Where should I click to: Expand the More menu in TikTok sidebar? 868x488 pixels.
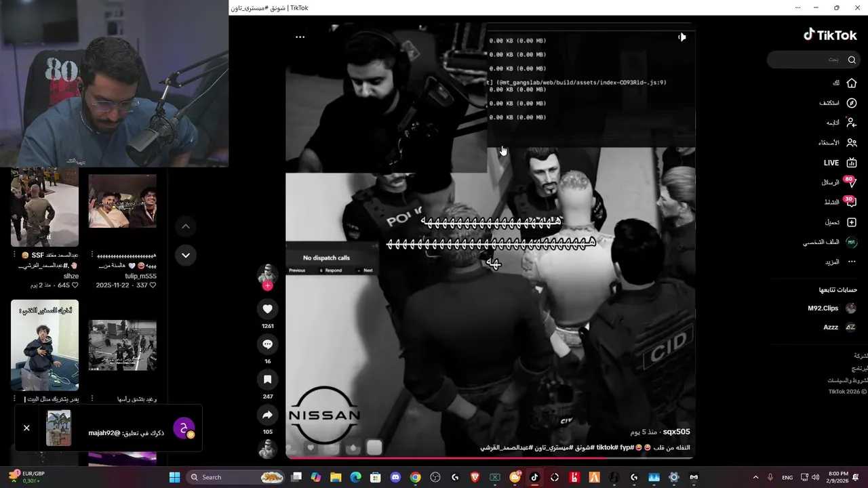coord(840,262)
